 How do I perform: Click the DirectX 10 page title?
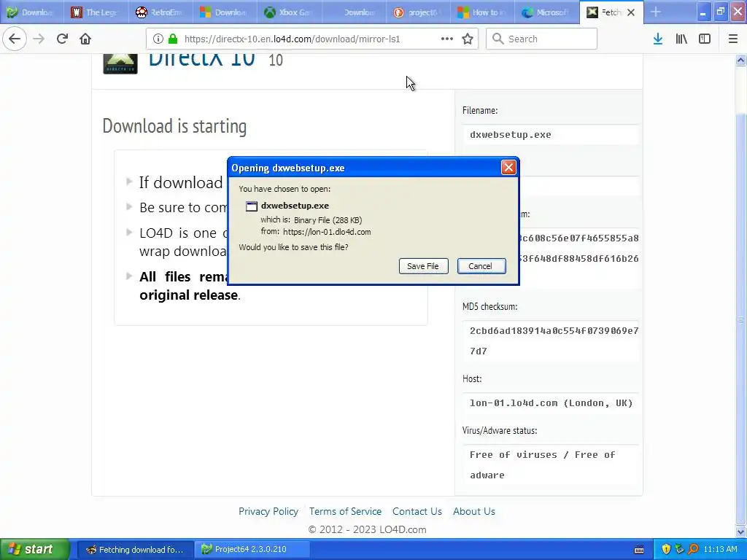[x=202, y=60]
